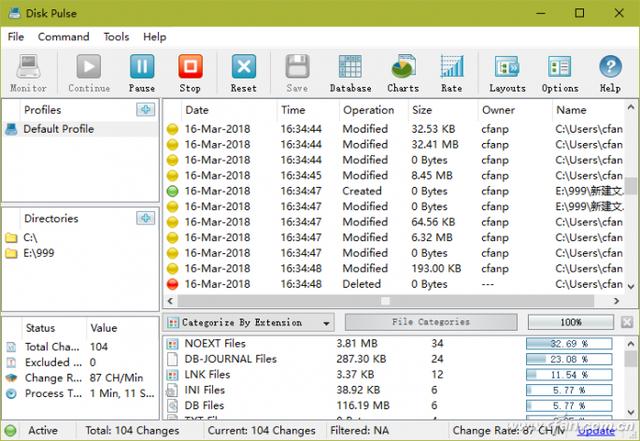Add a new profile with plus icon
The height and width of the screenshot is (441, 640).
pos(145,109)
